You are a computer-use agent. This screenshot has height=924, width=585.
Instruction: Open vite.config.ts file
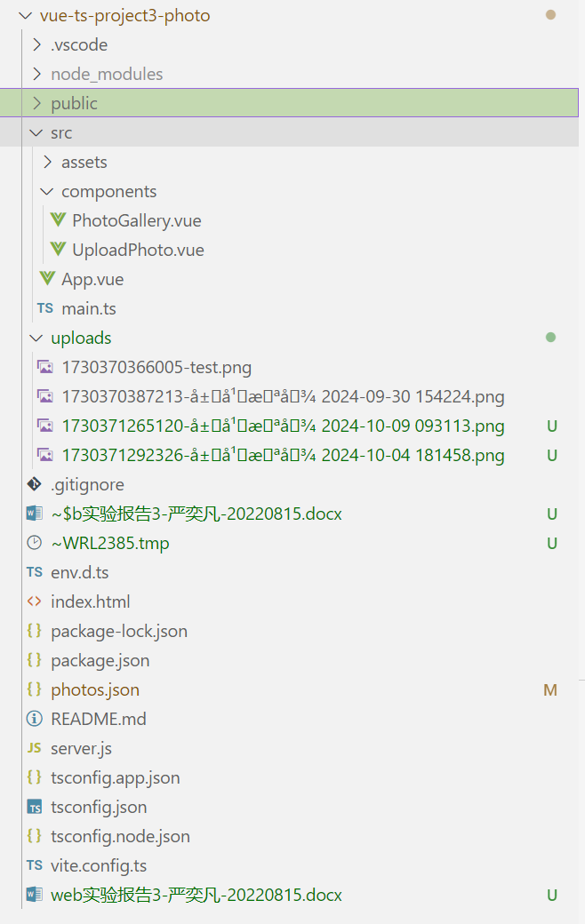click(x=99, y=865)
